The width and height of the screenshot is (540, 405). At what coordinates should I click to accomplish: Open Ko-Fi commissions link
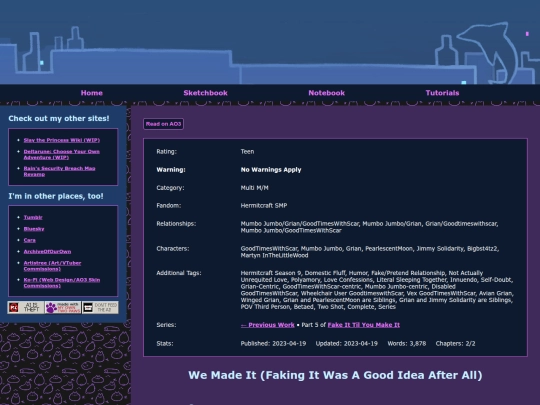coord(62,283)
